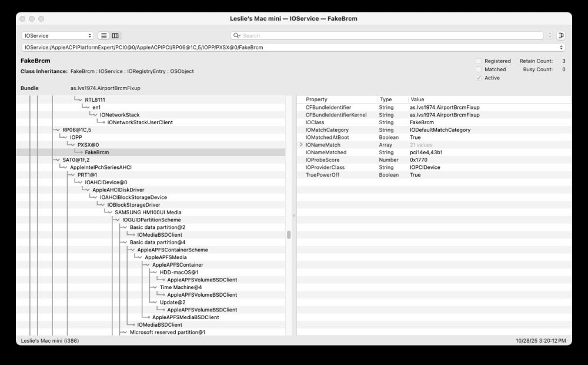
Task: Click the status bar timestamp
Action: [x=541, y=341]
